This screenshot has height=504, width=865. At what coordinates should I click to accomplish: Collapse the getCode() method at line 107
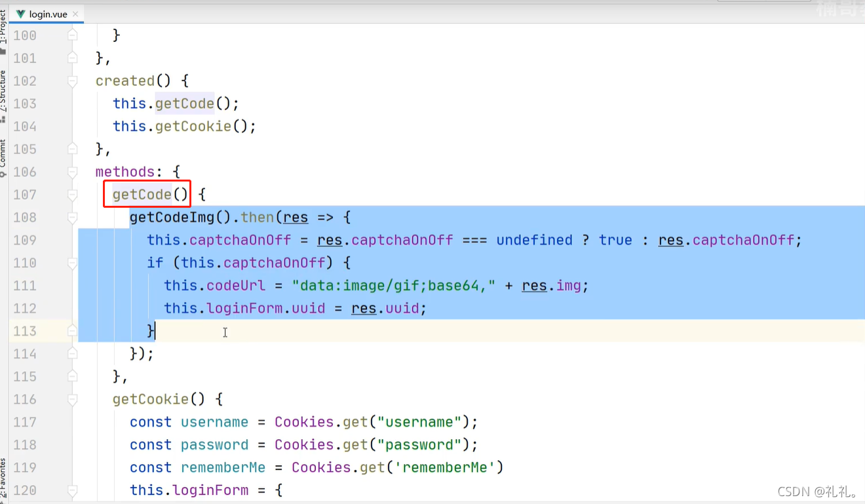click(73, 195)
